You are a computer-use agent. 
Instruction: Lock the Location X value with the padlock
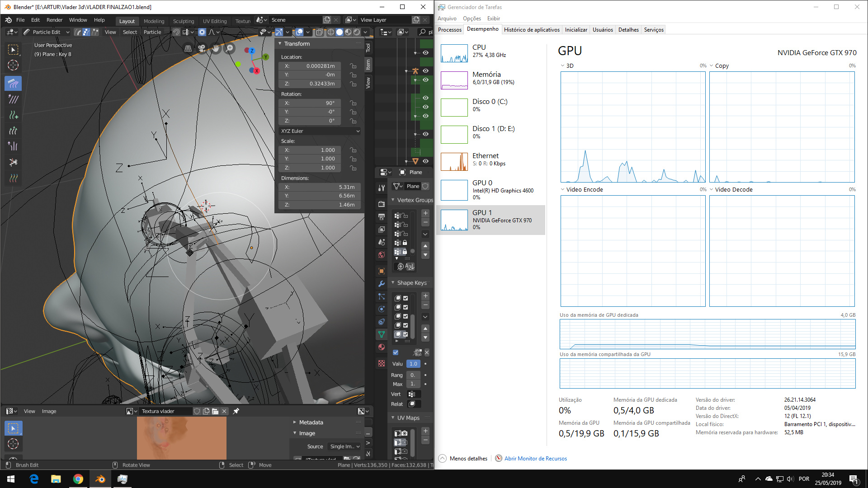[x=353, y=66]
